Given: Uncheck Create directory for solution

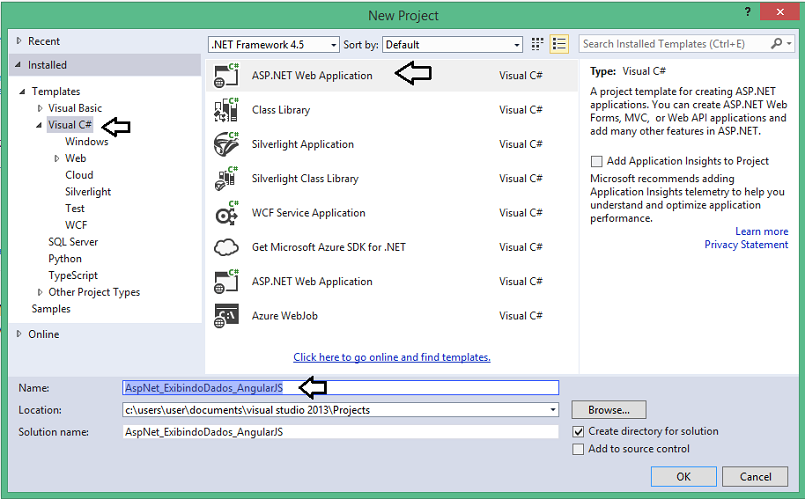Looking at the screenshot, I should pos(578,431).
